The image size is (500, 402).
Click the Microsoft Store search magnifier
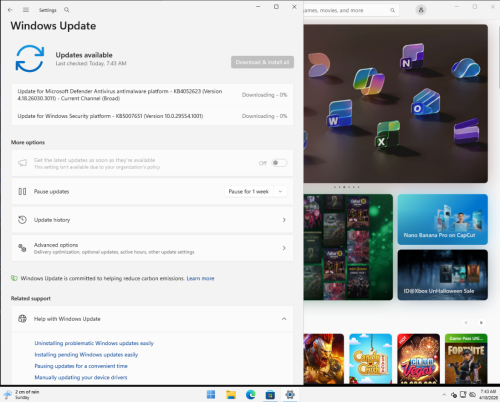click(392, 10)
